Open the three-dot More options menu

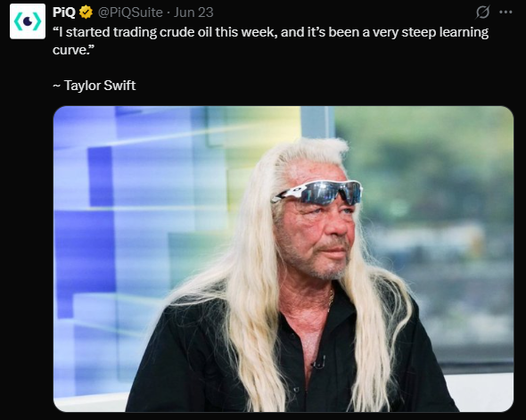point(505,12)
